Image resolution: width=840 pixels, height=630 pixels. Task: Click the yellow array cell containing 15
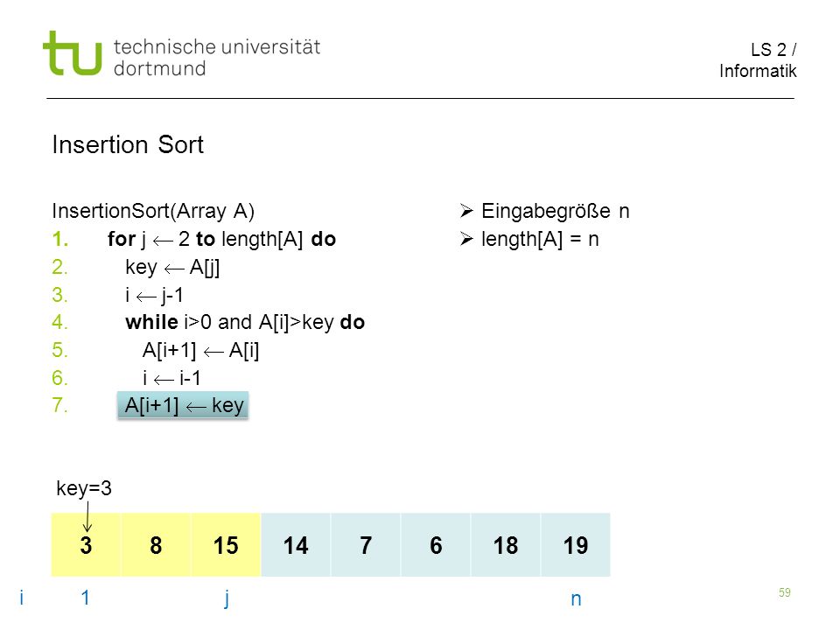click(226, 545)
